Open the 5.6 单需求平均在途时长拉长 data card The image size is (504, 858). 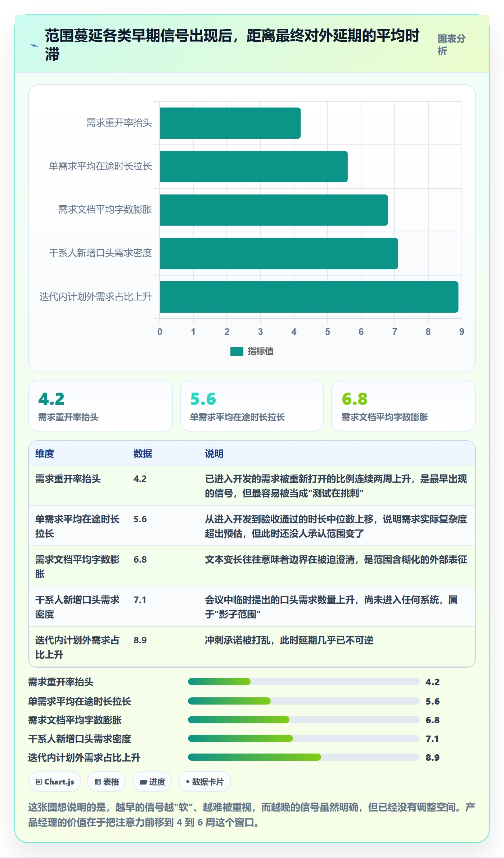click(x=252, y=406)
